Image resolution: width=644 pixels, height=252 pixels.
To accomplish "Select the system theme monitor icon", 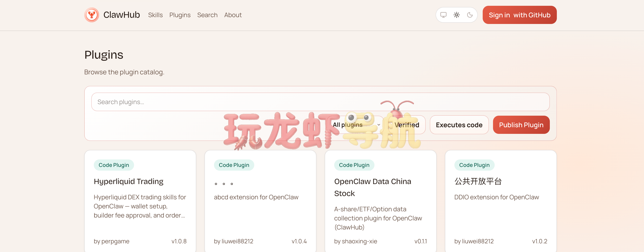I will tap(443, 15).
